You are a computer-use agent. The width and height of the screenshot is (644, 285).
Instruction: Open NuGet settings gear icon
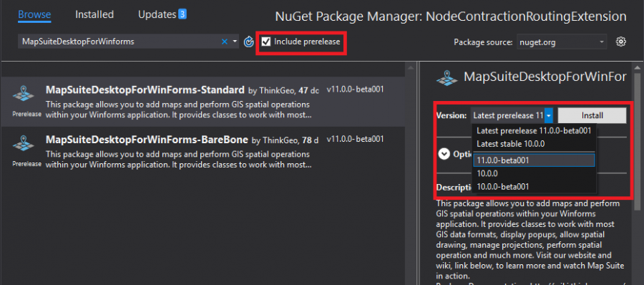621,42
